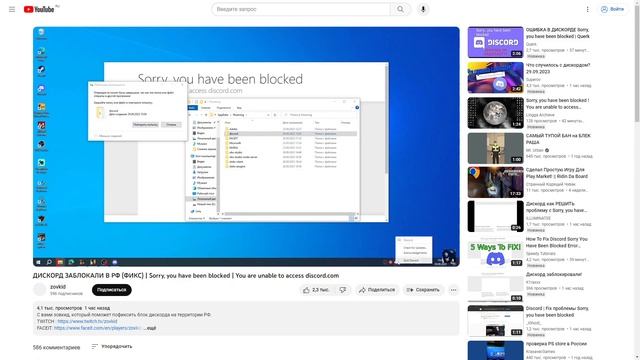This screenshot has width=640, height=360.
Task: Open title 'How To Fix Discord Sorry You Have Been Blocked'
Action: tap(557, 242)
